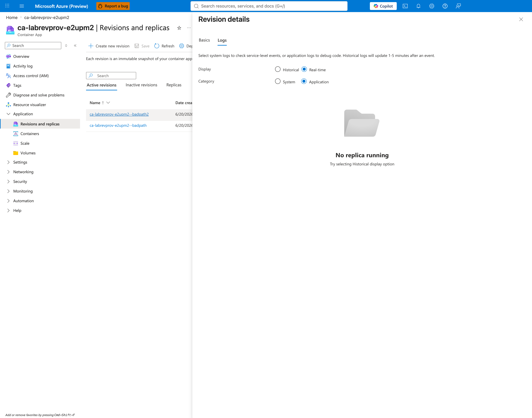Viewport: 532px width, 418px height.
Task: Select the System category radio button
Action: click(x=278, y=81)
